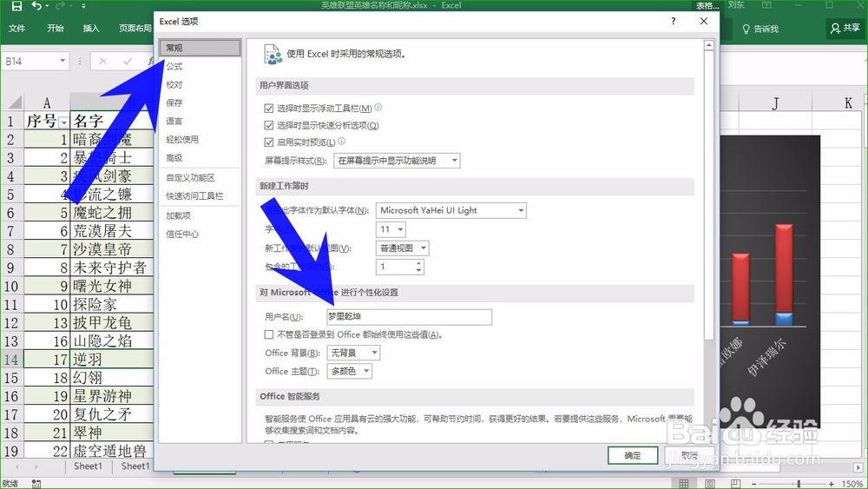Close the Excel 选项 dialog
Screen dimensions: 868x489
704,21
